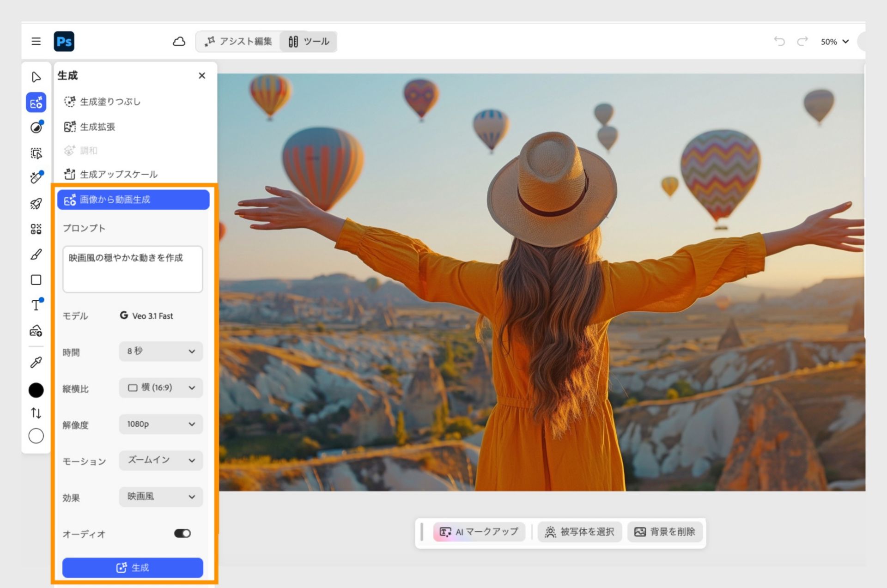Click the 生成拡張 icon
The height and width of the screenshot is (588, 887).
[70, 127]
